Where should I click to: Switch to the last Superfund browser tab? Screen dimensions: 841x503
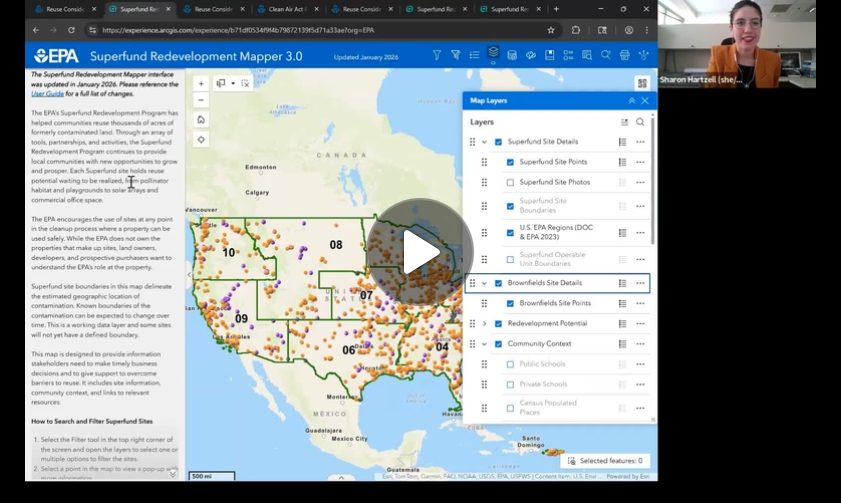tap(510, 9)
